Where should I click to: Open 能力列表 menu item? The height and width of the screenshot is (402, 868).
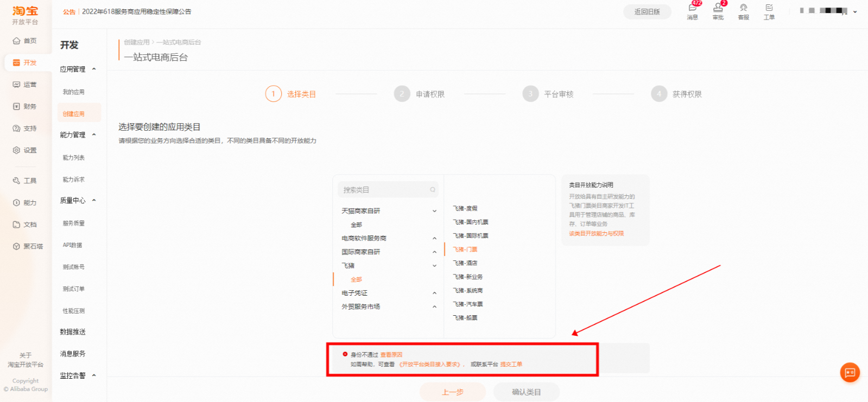73,158
